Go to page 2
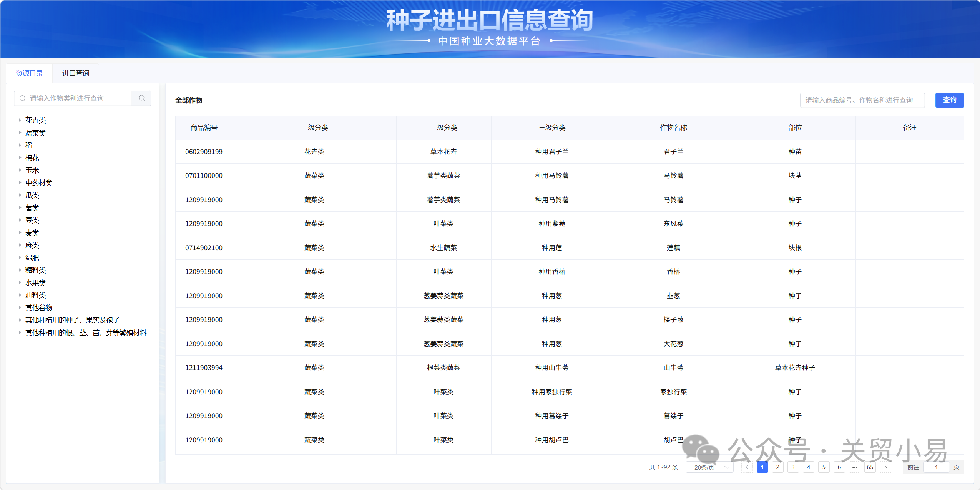Image resolution: width=980 pixels, height=490 pixels. tap(778, 467)
